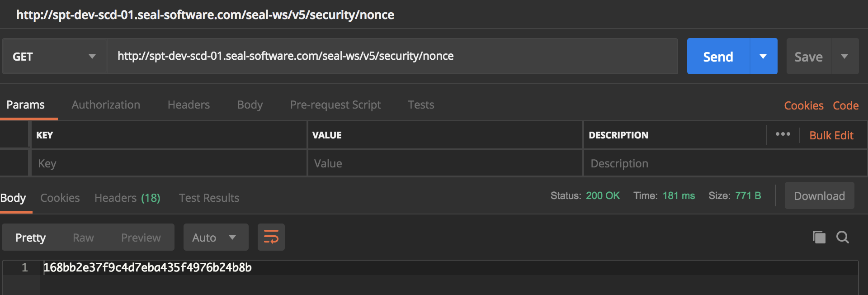The width and height of the screenshot is (868, 295).
Task: Open Bulk Edit for parameters
Action: pos(831,135)
